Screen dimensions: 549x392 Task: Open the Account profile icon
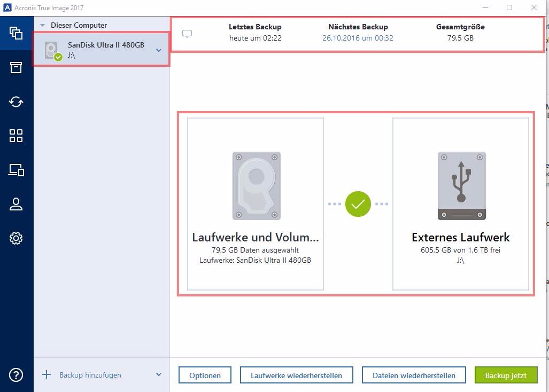point(16,204)
